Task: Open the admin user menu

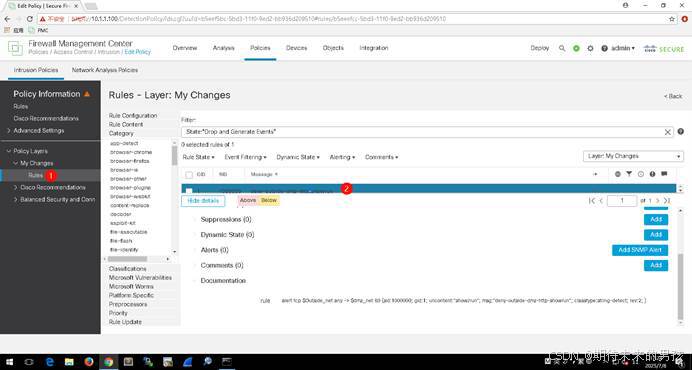Action: click(623, 48)
